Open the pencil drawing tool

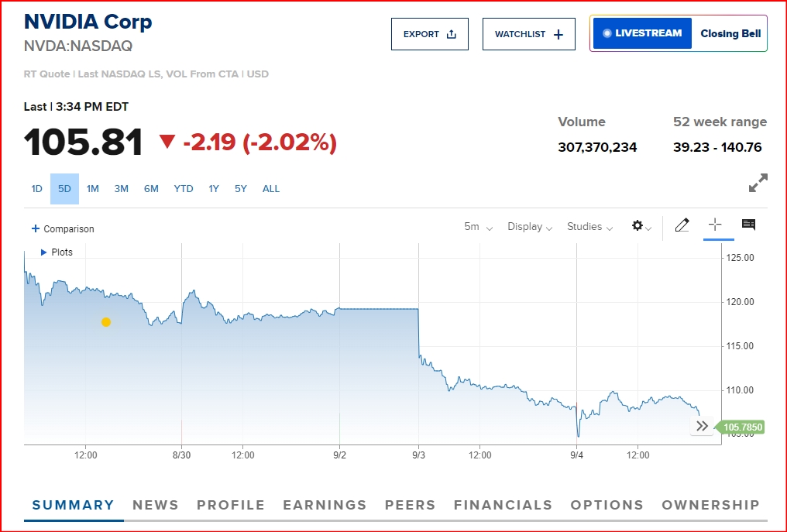682,225
